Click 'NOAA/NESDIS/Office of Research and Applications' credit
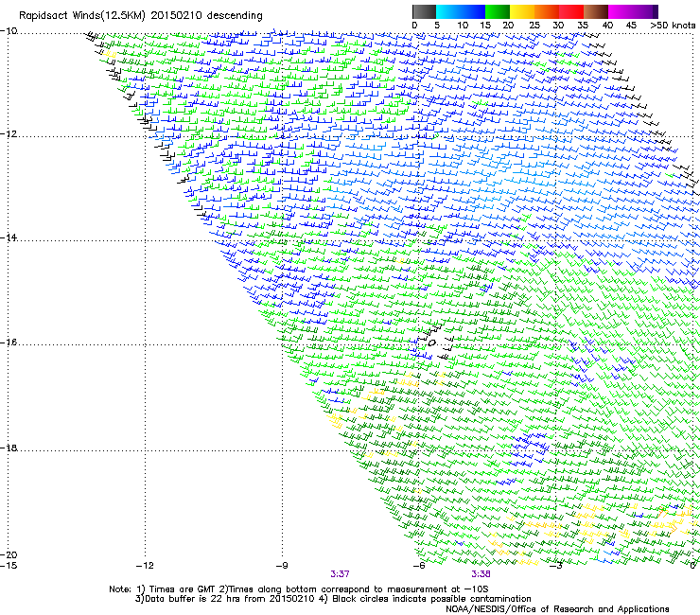 [557, 609]
